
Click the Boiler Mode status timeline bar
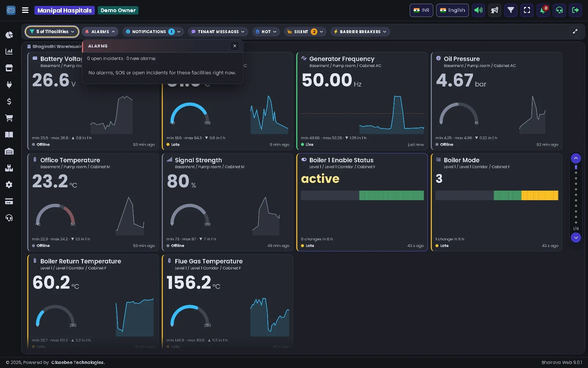click(x=497, y=195)
